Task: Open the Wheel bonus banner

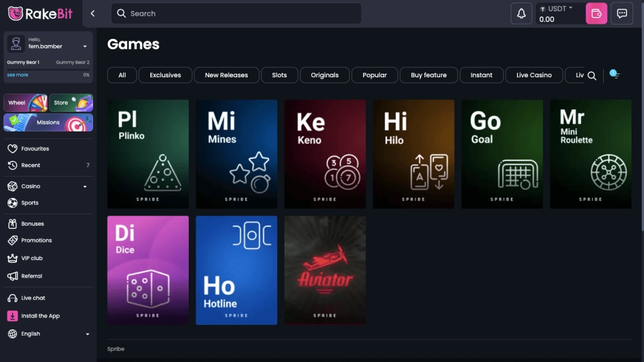Action: [x=26, y=102]
